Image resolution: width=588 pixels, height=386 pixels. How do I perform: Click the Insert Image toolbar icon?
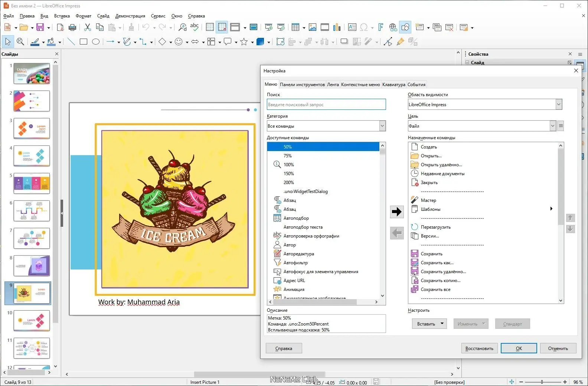pyautogui.click(x=313, y=27)
